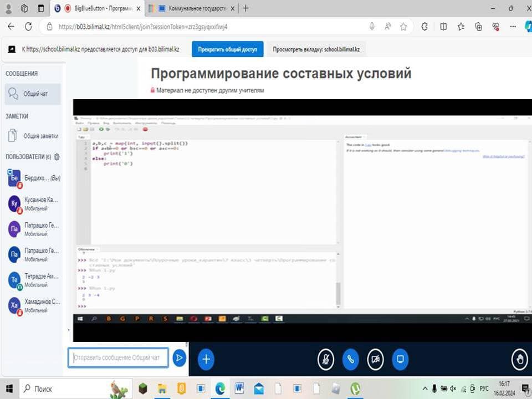This screenshot has height=399, width=532.
Task: Click the browser favorites star icon
Action: click(403, 27)
